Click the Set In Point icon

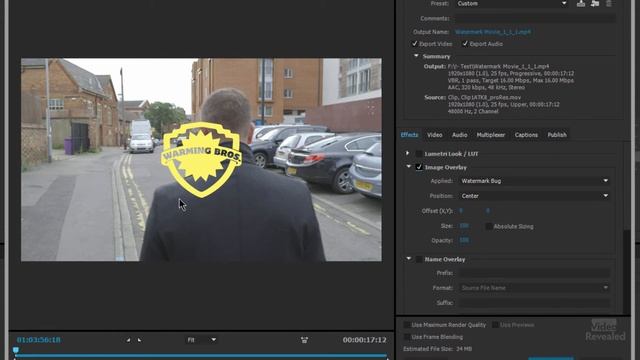point(128,340)
